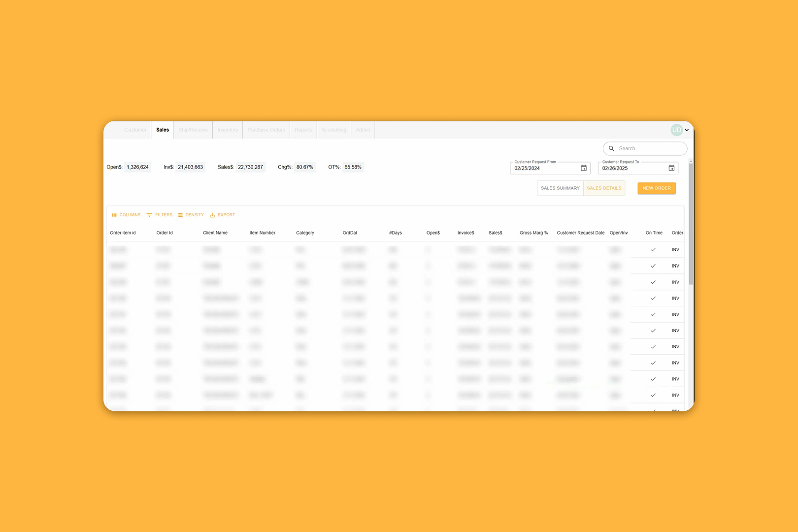Open the Ship/Receive tab
This screenshot has width=798, height=532.
click(x=193, y=130)
